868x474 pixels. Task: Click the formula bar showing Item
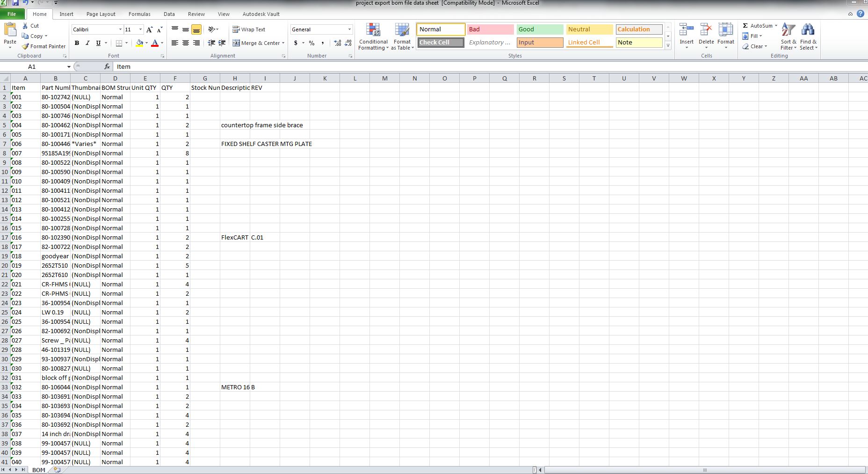tap(490, 67)
